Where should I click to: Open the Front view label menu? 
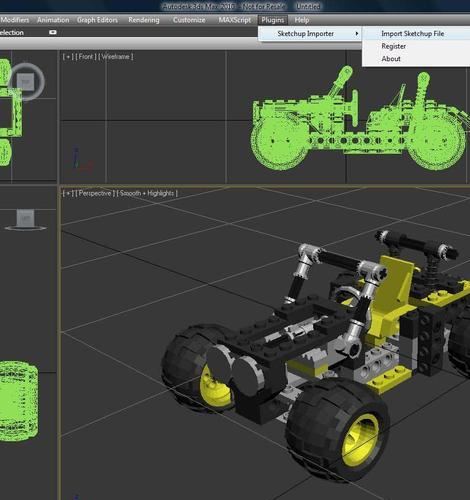86,57
